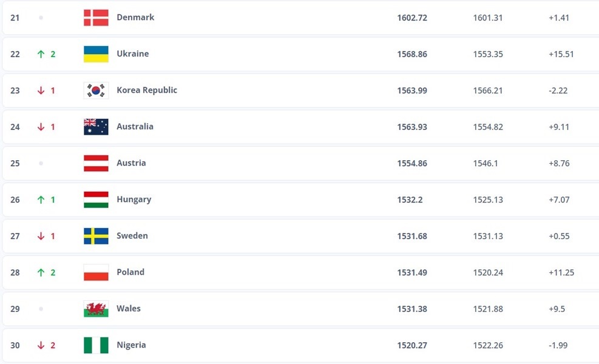Click the Australia flag icon
The height and width of the screenshot is (364, 599).
tap(96, 127)
